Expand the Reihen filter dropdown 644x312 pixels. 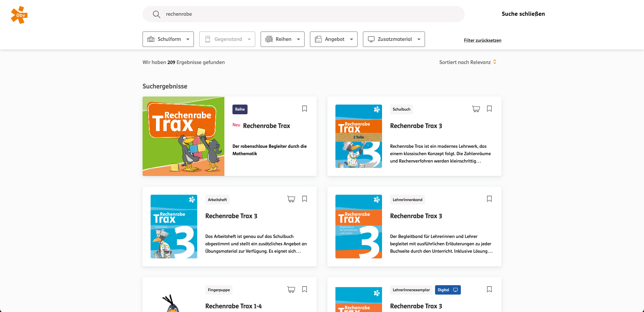click(282, 39)
